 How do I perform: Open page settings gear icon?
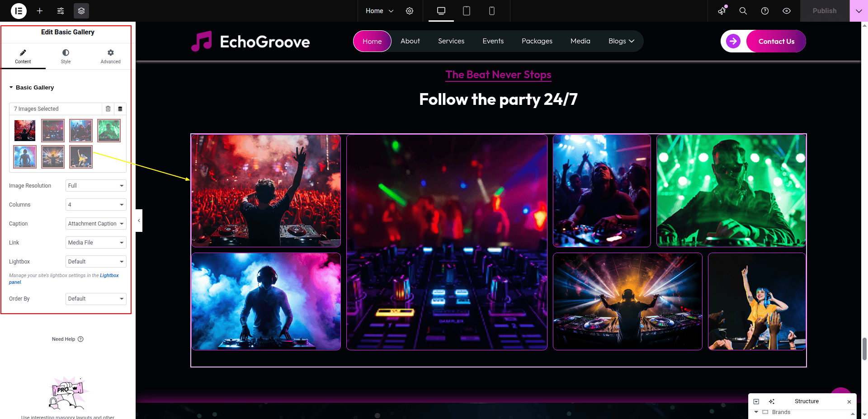(x=410, y=11)
